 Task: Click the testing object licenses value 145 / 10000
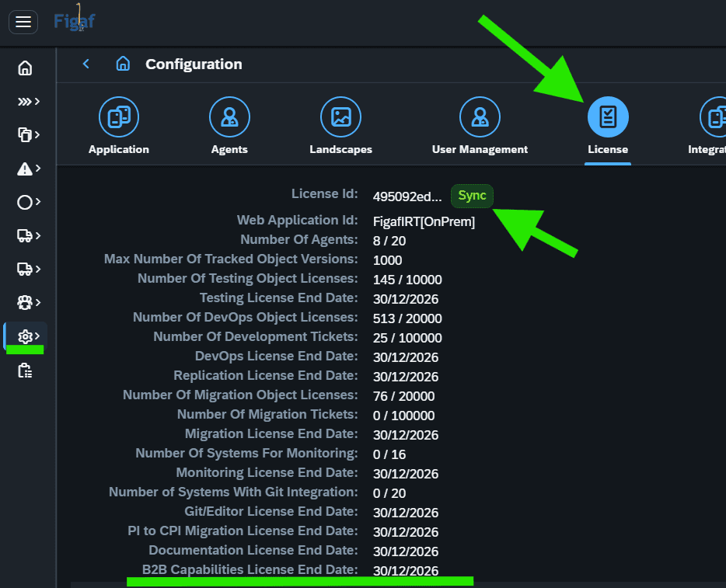[407, 280]
